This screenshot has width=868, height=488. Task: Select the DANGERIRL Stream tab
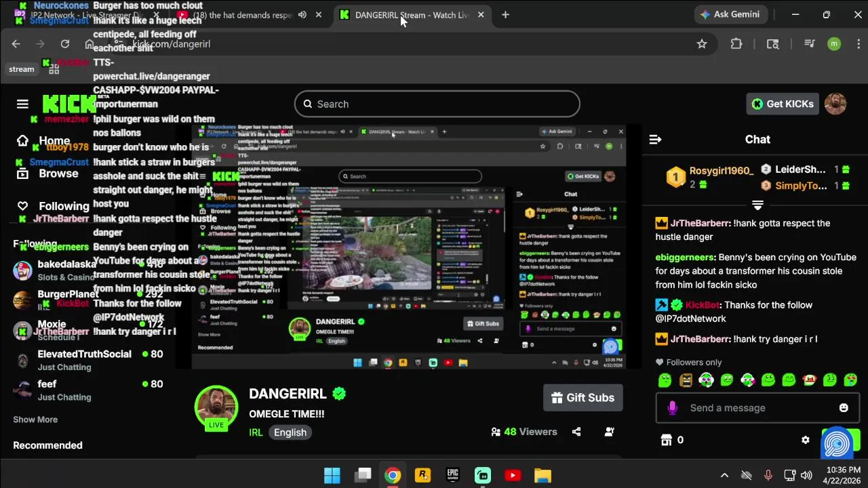coord(412,15)
